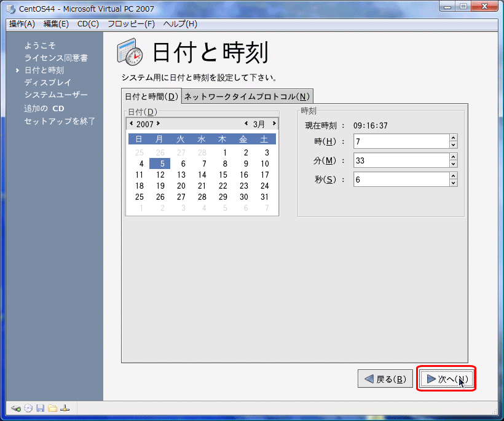Select 追加の CD in the sidebar

pos(44,109)
